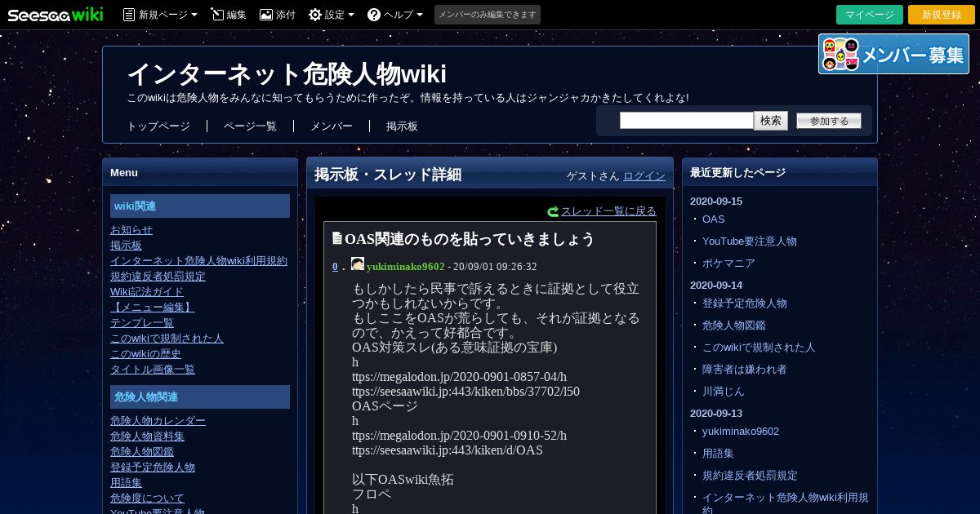Viewport: 980px width, 514px height.
Task: Click the 設定 gear icon
Action: [x=314, y=15]
